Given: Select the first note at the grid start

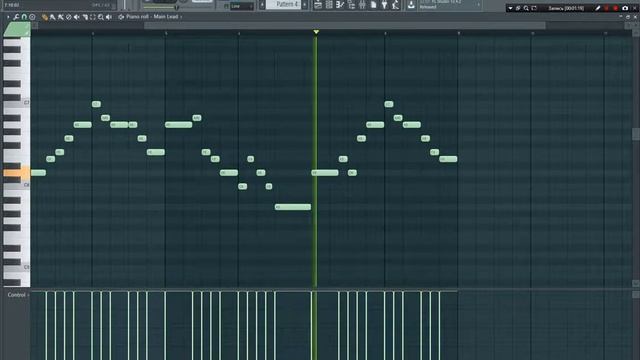Looking at the screenshot, I should (38, 173).
